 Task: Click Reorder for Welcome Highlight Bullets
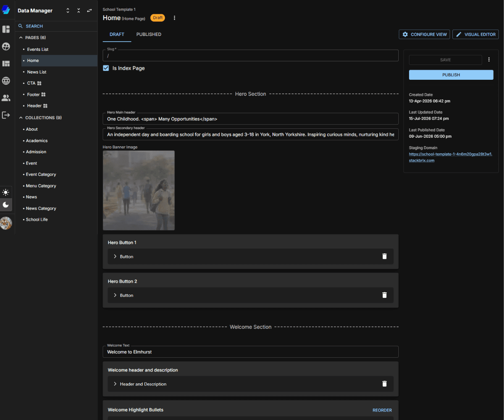[382, 410]
